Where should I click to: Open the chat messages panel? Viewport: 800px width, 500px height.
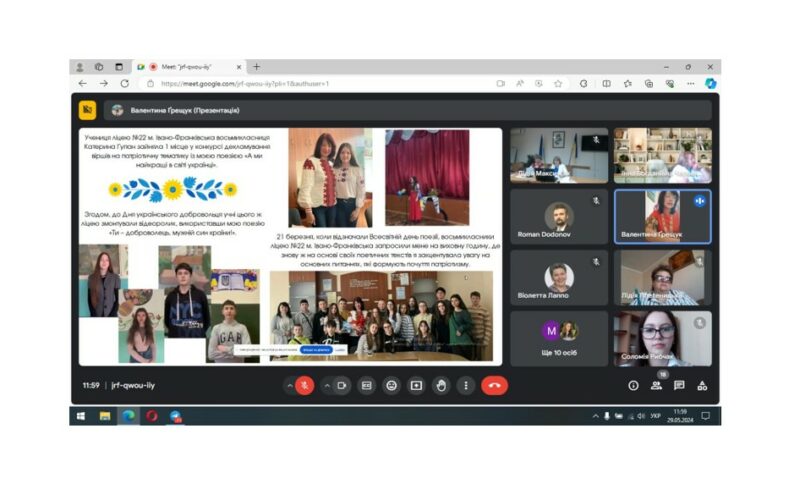click(x=679, y=385)
